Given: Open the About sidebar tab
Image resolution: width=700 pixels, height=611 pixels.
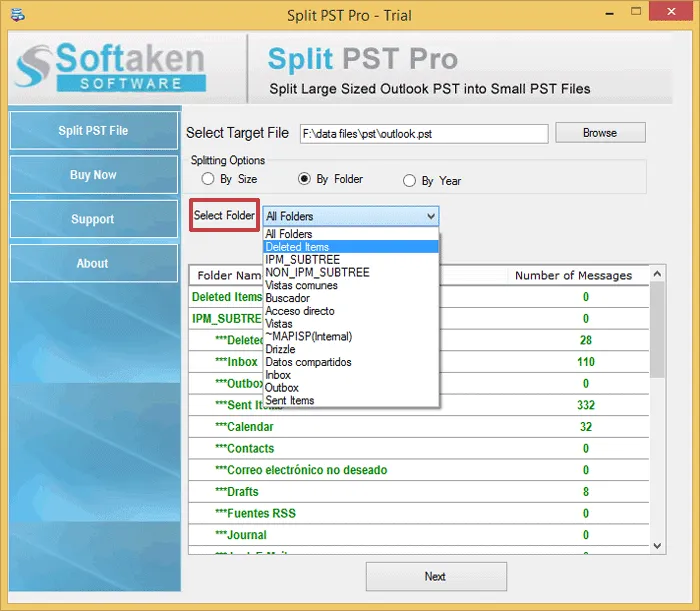Looking at the screenshot, I should tap(94, 263).
